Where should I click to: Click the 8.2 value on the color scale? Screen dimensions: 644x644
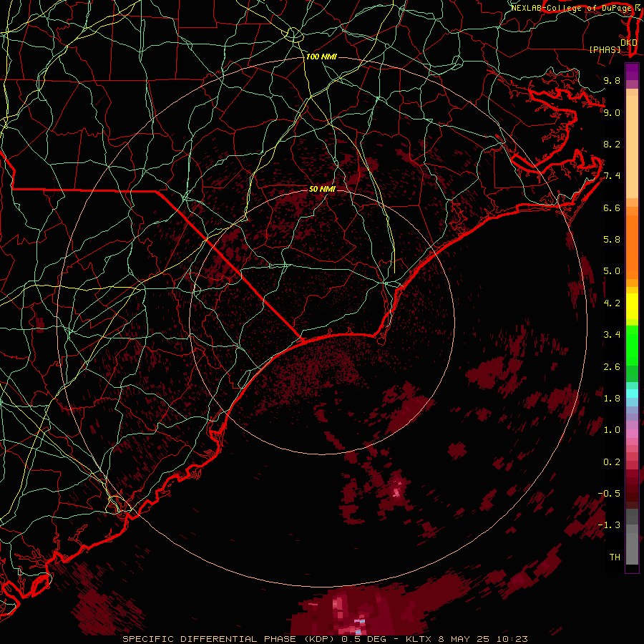coord(612,144)
